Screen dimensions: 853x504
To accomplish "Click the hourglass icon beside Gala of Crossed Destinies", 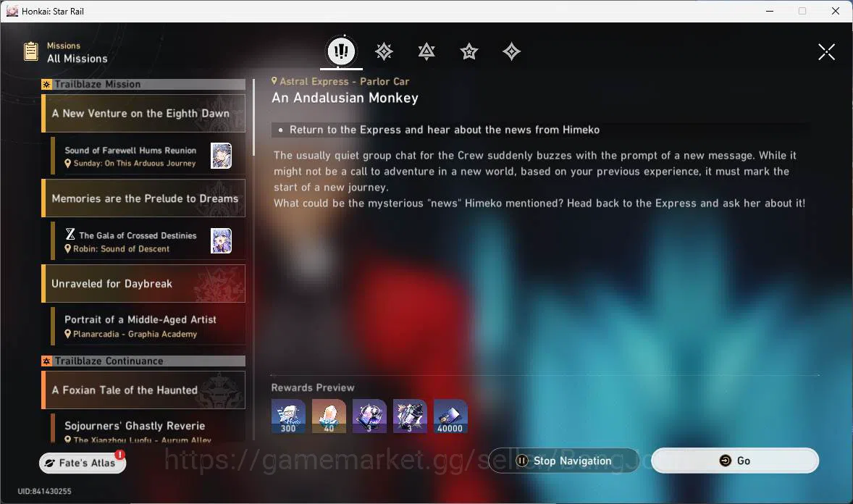I will click(x=70, y=235).
